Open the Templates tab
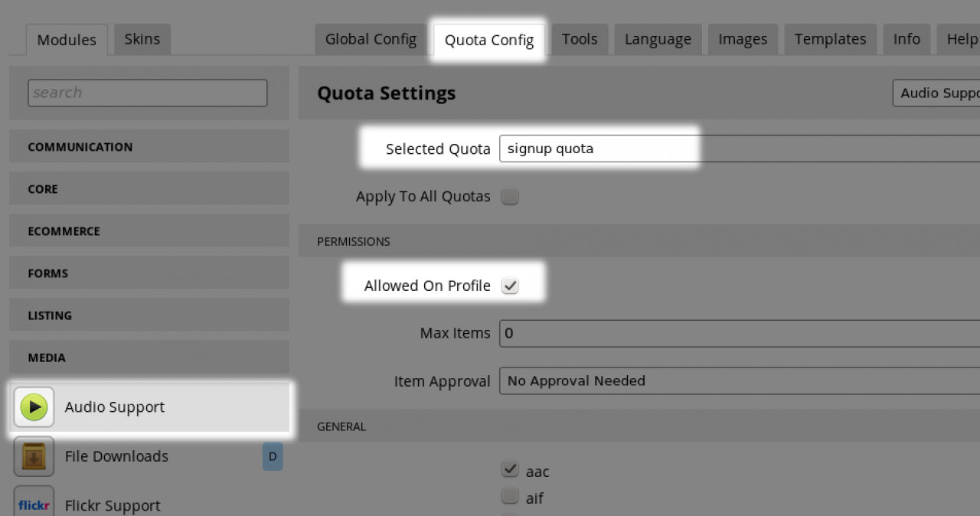980x516 pixels. pyautogui.click(x=830, y=39)
